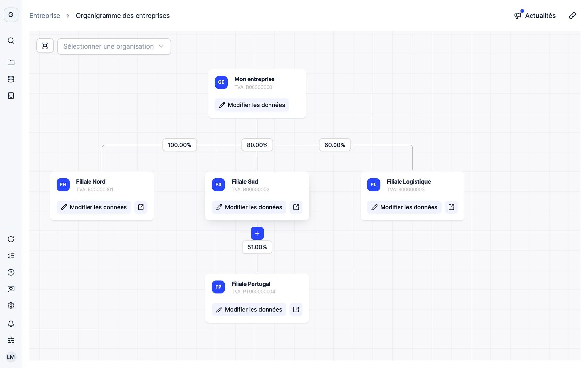
Task: Open Sélectionner une organisation dropdown
Action: pos(114,46)
